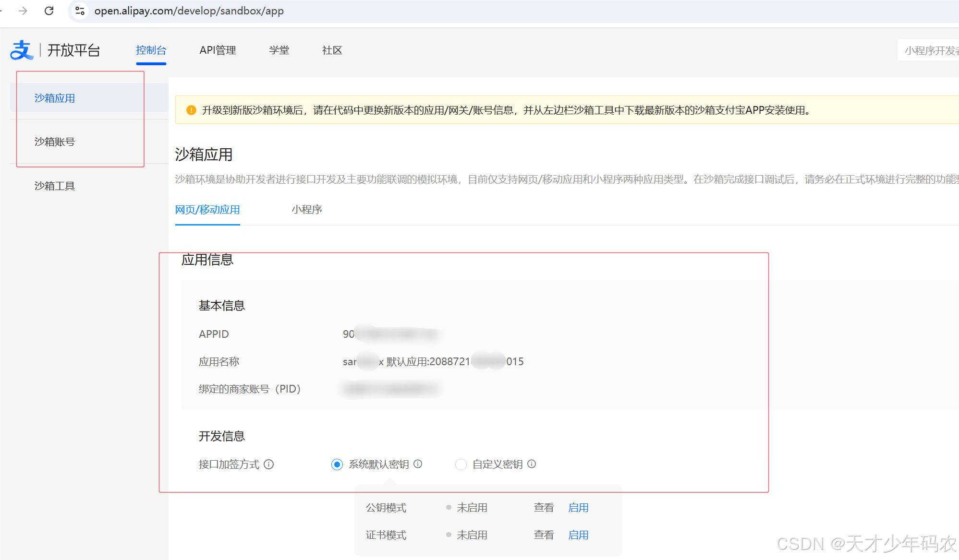Image resolution: width=959 pixels, height=560 pixels.
Task: Switch to 小程序 tab
Action: coord(306,209)
